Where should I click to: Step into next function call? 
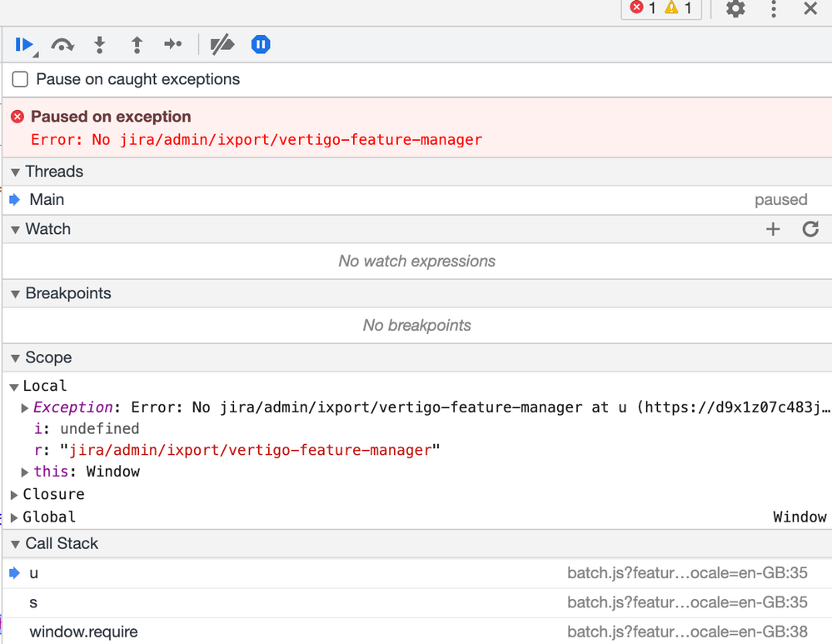[x=99, y=45]
